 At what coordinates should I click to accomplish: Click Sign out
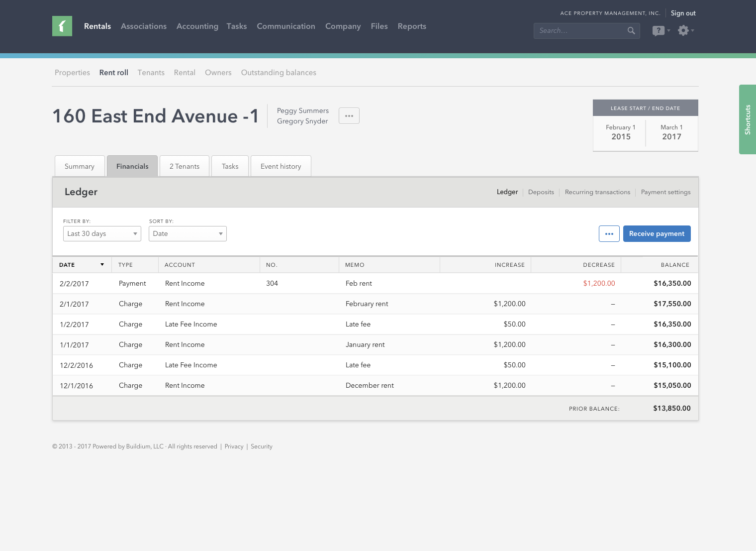pyautogui.click(x=683, y=13)
